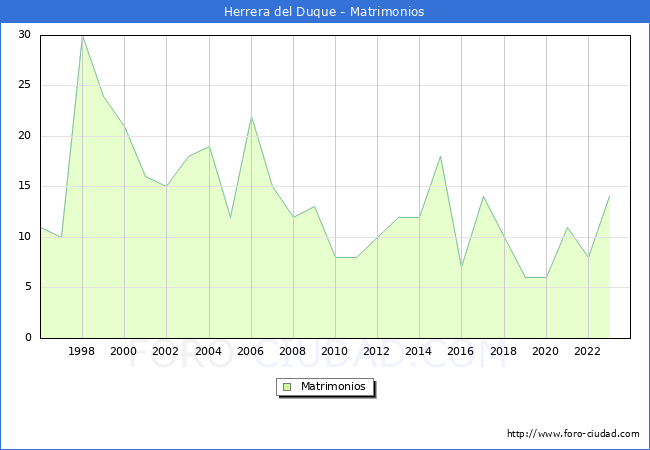650x450 pixels.
Task: Select the 2008 x-axis year label
Action: (x=293, y=351)
